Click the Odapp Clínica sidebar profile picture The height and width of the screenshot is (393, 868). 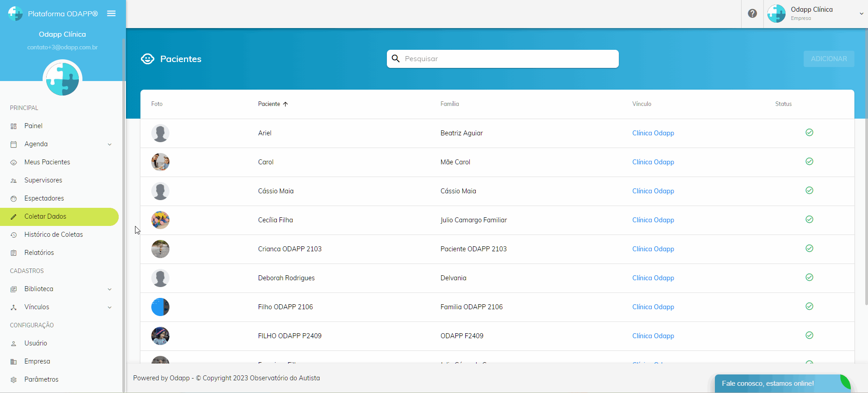pos(63,79)
